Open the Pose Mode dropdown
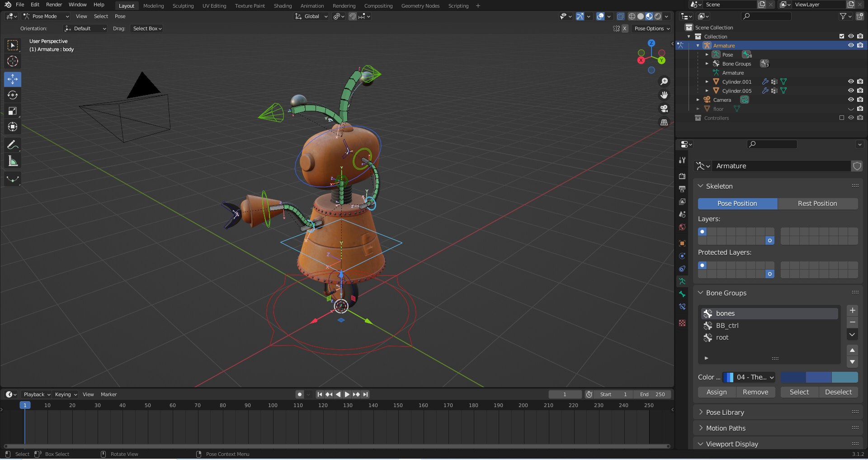868x460 pixels. tap(46, 16)
